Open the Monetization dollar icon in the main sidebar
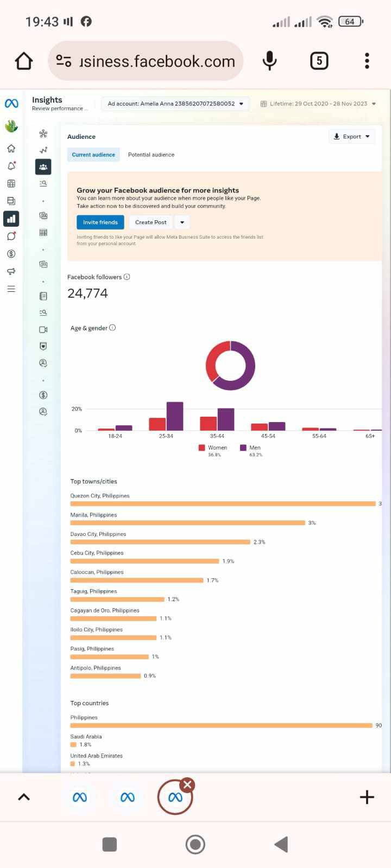This screenshot has width=391, height=868. click(x=11, y=253)
